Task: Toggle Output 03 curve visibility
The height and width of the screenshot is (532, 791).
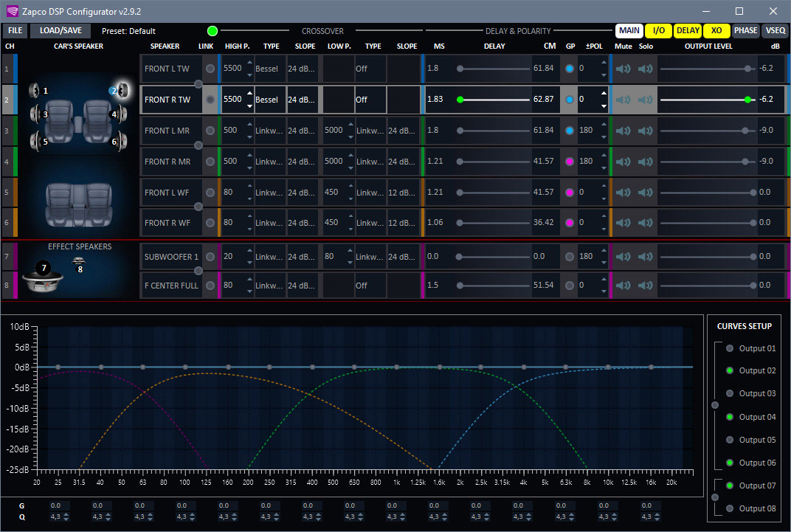Action: tap(730, 393)
